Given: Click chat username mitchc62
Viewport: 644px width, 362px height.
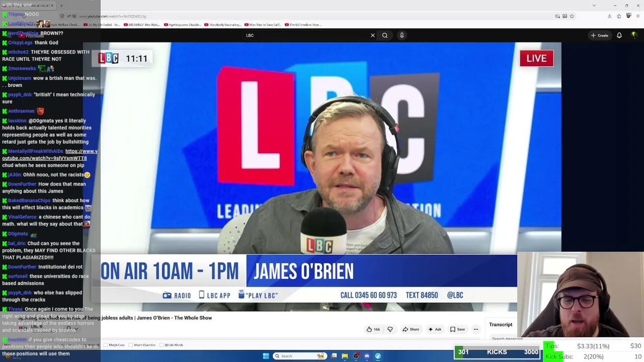Looking at the screenshot, I should (19, 52).
